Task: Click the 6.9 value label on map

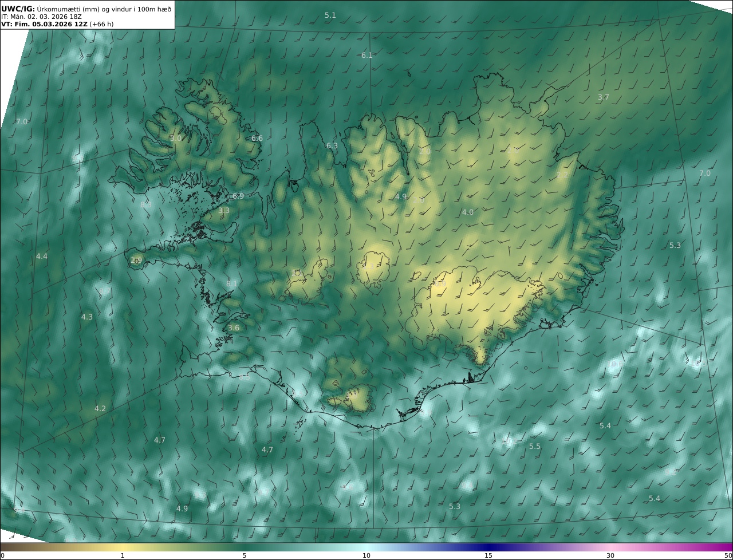Action: (x=238, y=196)
